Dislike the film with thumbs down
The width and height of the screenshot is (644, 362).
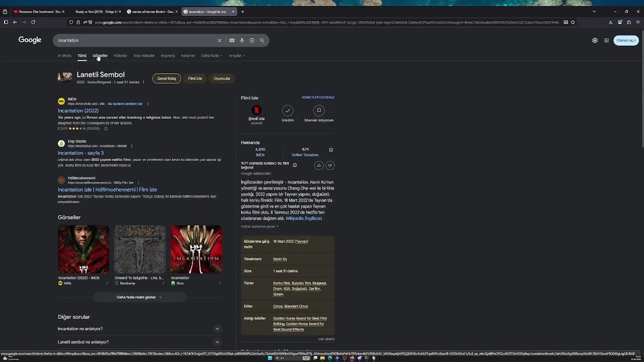(x=330, y=165)
